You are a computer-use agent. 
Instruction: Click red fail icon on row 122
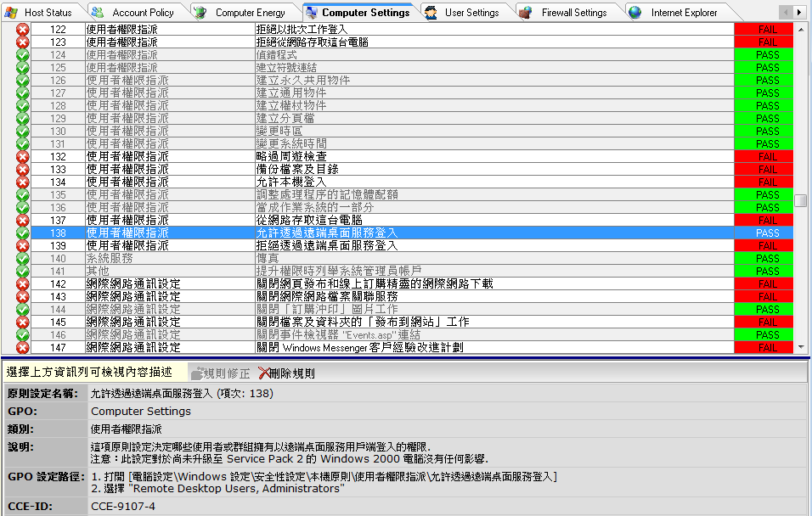(x=23, y=30)
